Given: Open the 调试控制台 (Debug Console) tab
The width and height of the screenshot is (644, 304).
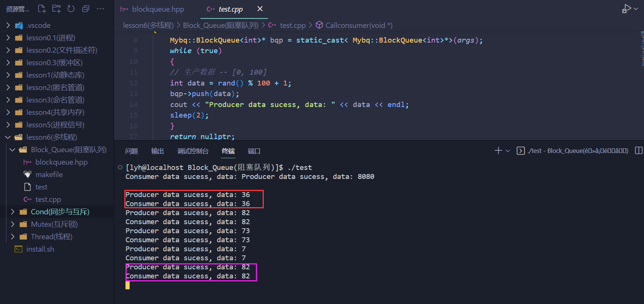Looking at the screenshot, I should [x=193, y=151].
